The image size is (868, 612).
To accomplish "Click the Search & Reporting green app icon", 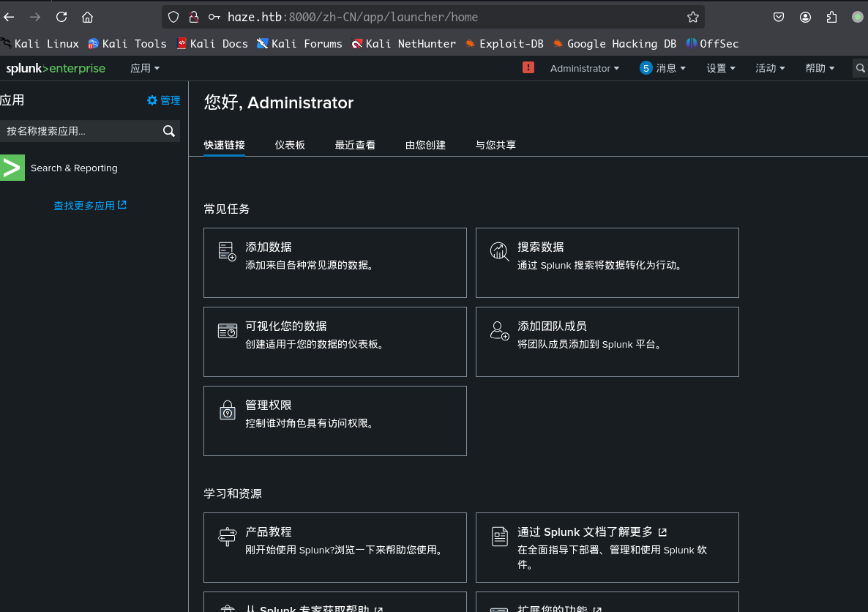I will 12,168.
